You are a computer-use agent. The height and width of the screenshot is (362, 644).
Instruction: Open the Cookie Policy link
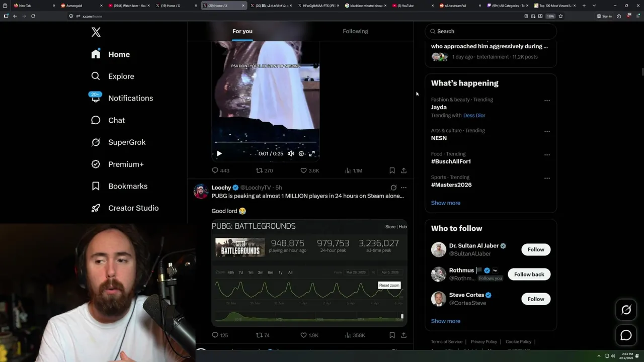coord(519,342)
